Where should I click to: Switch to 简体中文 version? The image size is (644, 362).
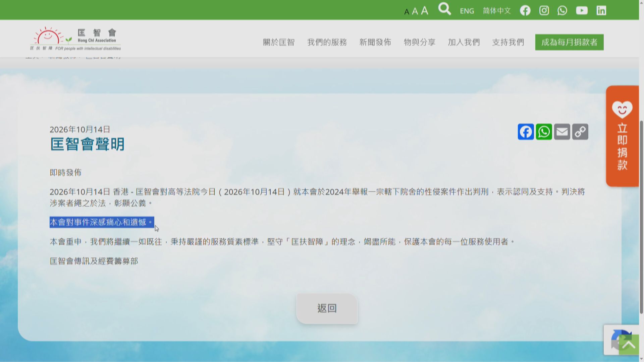point(497,11)
